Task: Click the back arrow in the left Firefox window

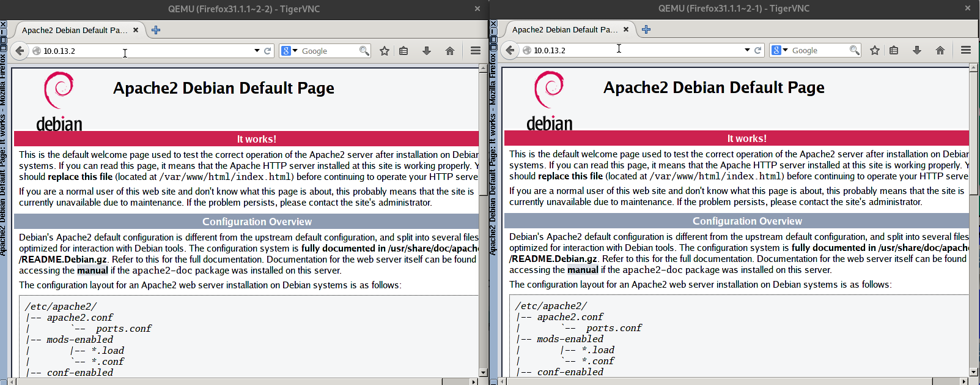Action: pyautogui.click(x=20, y=51)
